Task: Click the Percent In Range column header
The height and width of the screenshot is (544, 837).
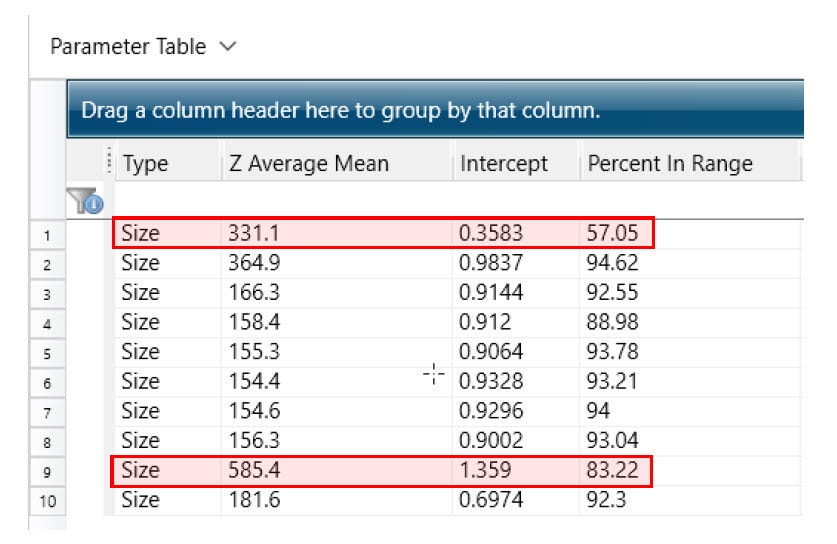Action: pyautogui.click(x=669, y=164)
